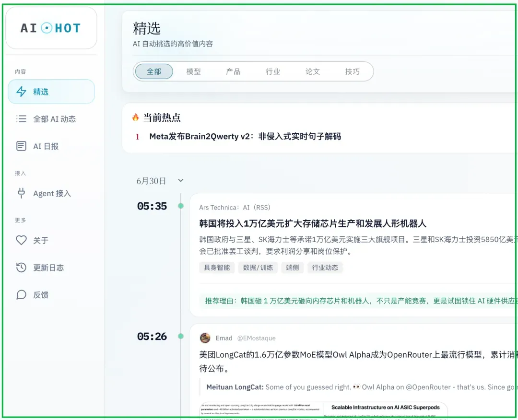Image resolution: width=518 pixels, height=420 pixels.
Task: Open the 韩国将投入1万亿美元 article headline
Action: tap(313, 223)
